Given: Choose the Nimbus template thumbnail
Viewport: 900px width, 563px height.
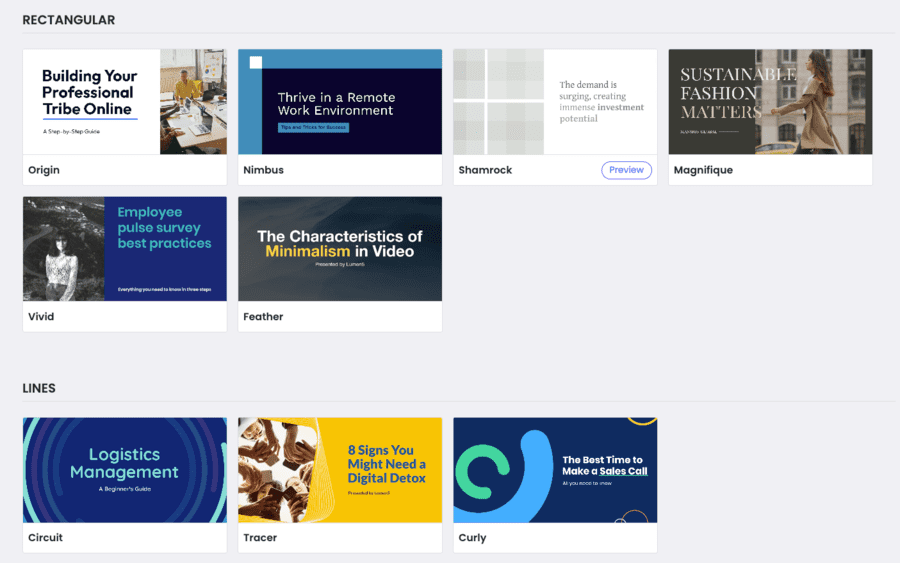Looking at the screenshot, I should 340,102.
